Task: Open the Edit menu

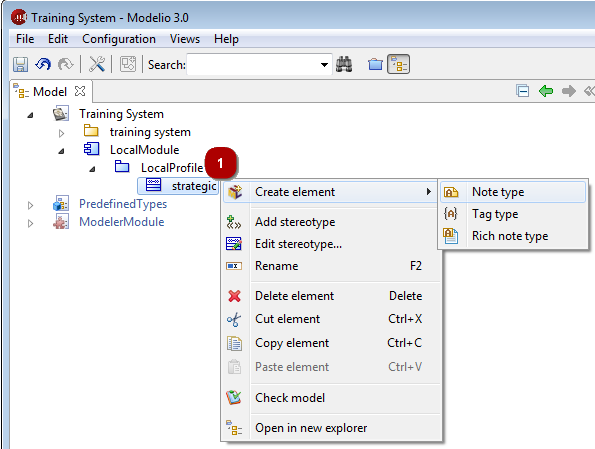Action: pyautogui.click(x=58, y=39)
